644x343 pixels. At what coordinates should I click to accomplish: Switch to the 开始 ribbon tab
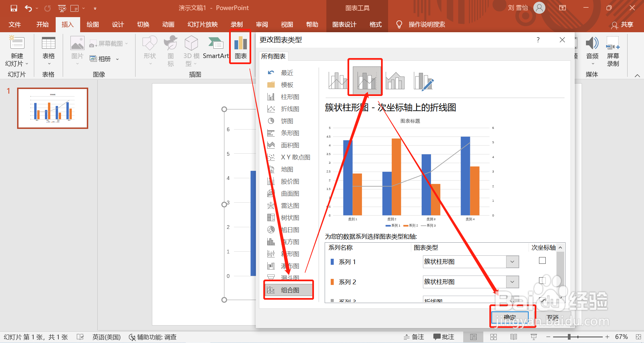tap(42, 24)
